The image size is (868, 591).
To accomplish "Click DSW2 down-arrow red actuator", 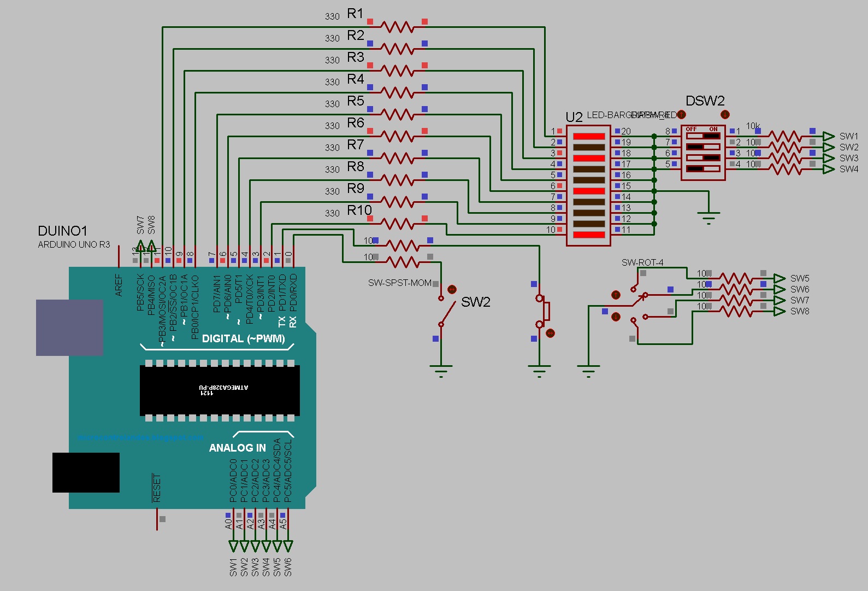I will pos(725,114).
